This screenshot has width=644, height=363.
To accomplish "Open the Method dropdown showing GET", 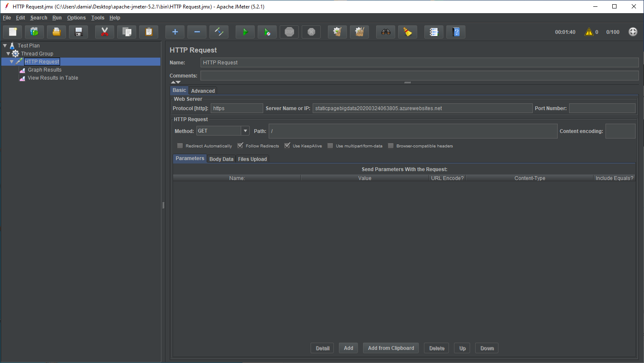I will pos(245,131).
